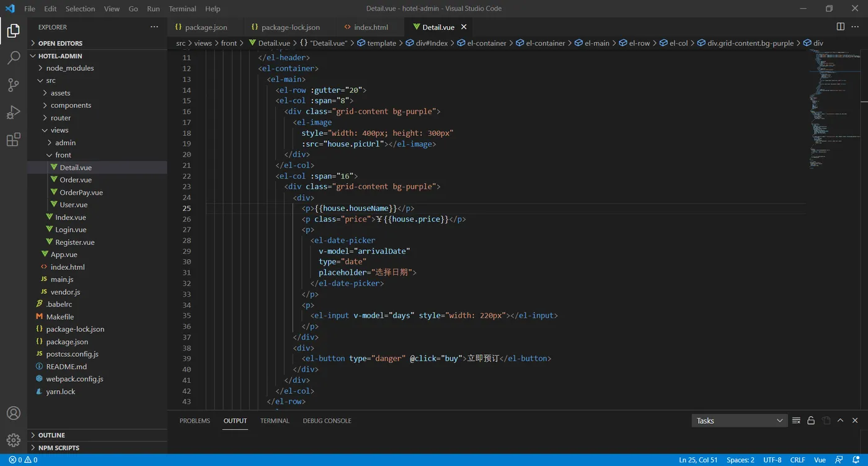Expand the router folder
868x466 pixels.
click(97, 118)
